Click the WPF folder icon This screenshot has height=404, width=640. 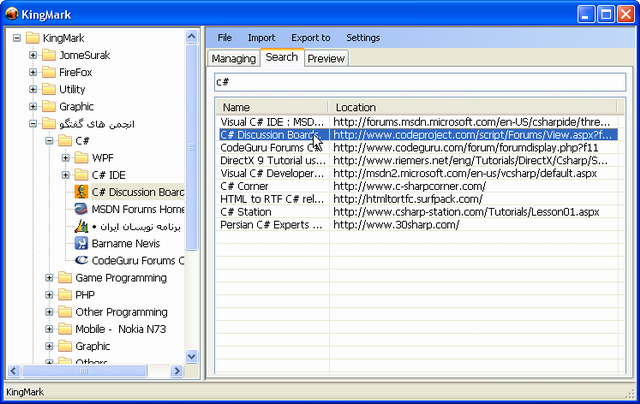[81, 158]
